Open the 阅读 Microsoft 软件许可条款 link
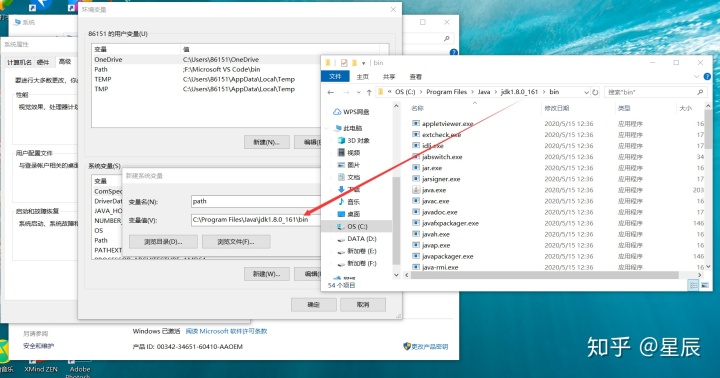Screen dimensions: 720x378 (226, 331)
